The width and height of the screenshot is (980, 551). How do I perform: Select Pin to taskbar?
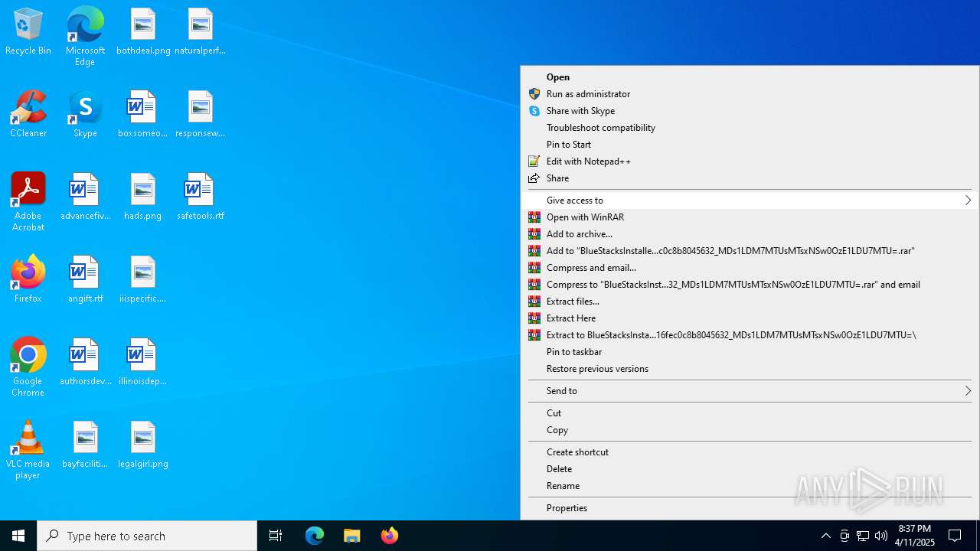click(x=750, y=352)
